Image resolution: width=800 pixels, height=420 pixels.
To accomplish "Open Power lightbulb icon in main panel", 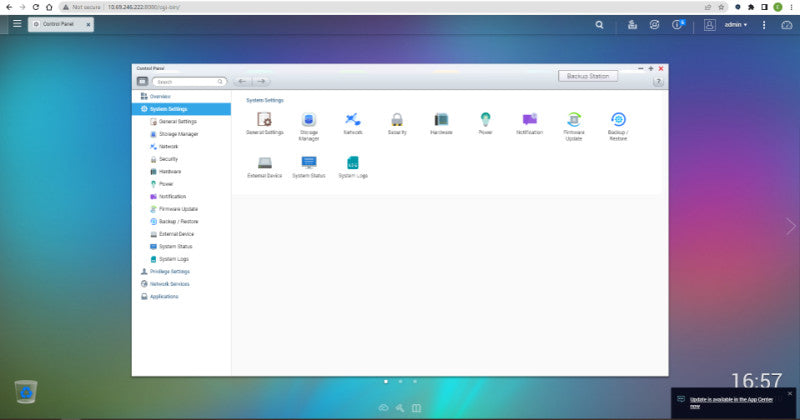I will pyautogui.click(x=485, y=119).
